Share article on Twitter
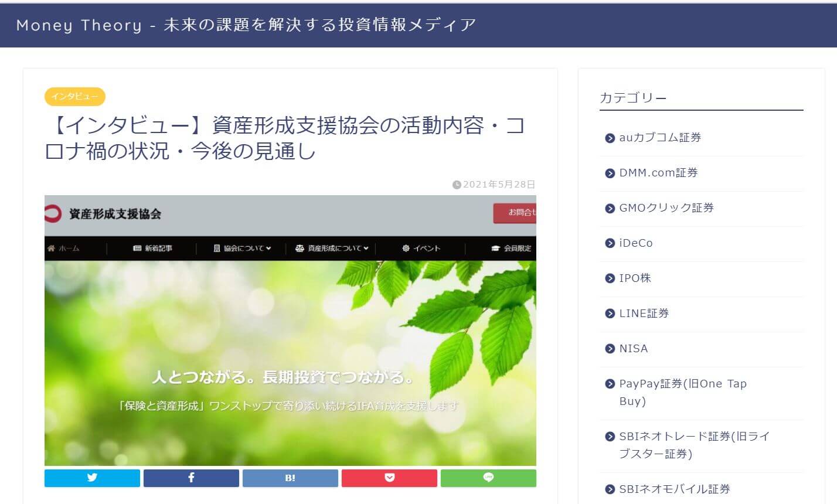The height and width of the screenshot is (504, 837). (92, 478)
